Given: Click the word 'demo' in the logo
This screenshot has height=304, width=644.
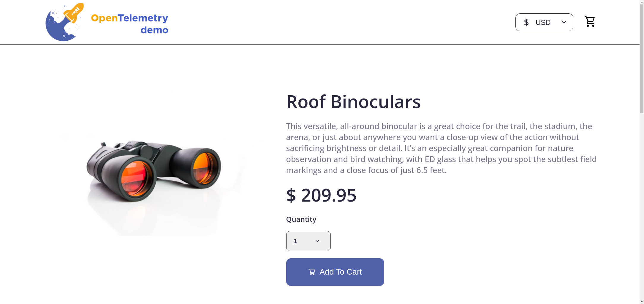Looking at the screenshot, I should coord(154,30).
